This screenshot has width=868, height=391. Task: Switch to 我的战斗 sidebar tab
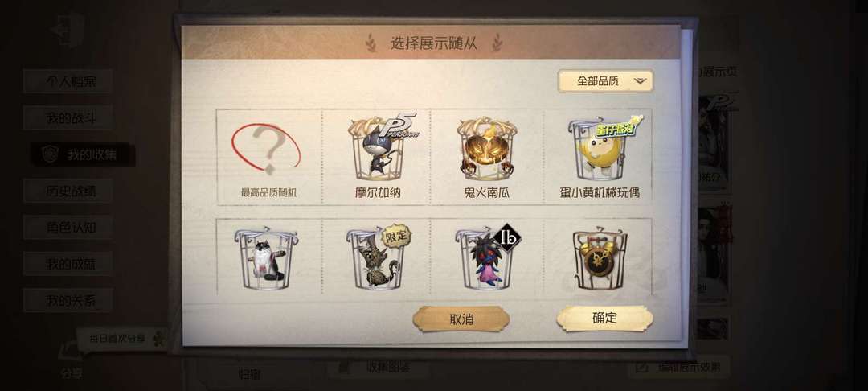[x=68, y=117]
